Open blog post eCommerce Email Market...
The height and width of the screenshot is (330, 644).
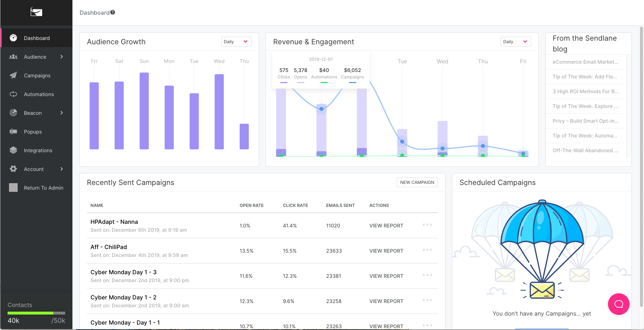[585, 62]
